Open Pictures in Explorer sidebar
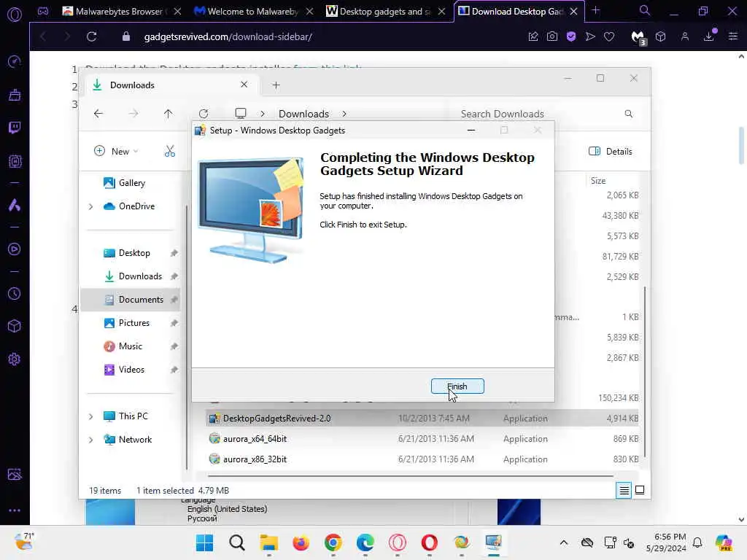 pos(127,323)
